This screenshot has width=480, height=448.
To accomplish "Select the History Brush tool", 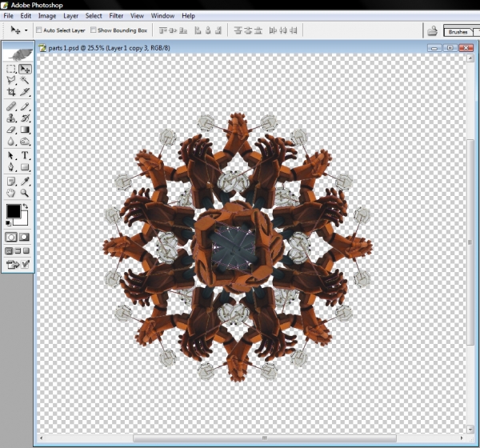I will (x=25, y=118).
